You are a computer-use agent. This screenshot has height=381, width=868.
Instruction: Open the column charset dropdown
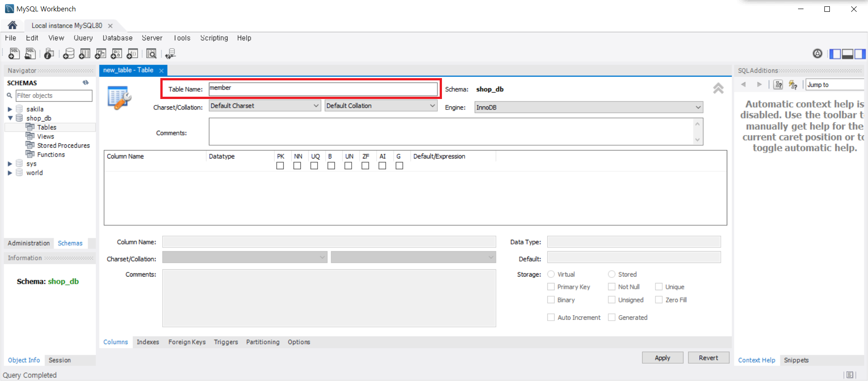tap(244, 257)
